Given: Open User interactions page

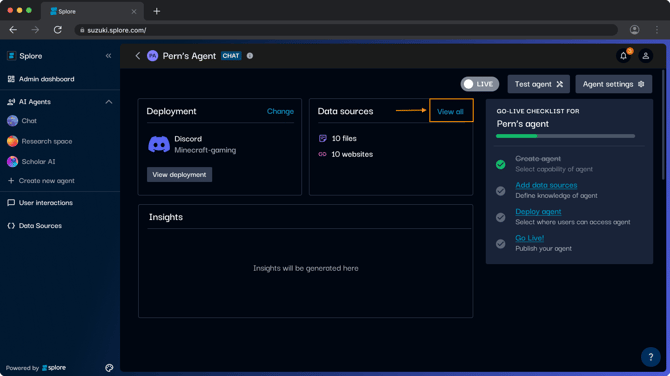Looking at the screenshot, I should 40,203.
